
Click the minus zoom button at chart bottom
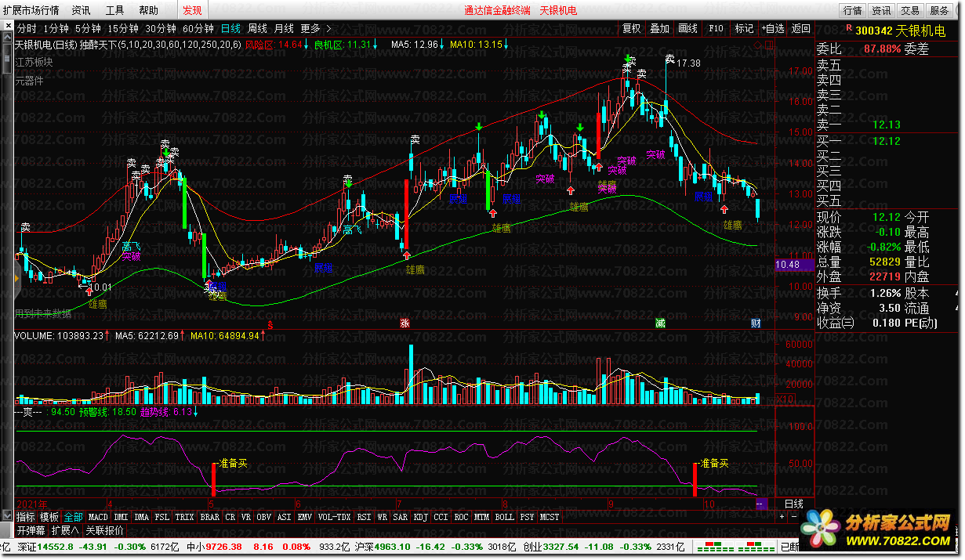(793, 517)
